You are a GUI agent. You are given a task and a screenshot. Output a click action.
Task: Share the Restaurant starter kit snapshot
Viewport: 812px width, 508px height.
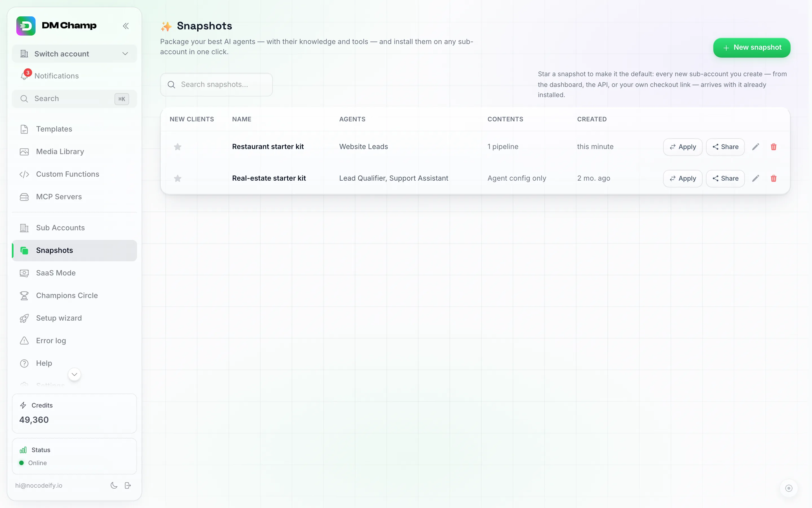(x=725, y=147)
